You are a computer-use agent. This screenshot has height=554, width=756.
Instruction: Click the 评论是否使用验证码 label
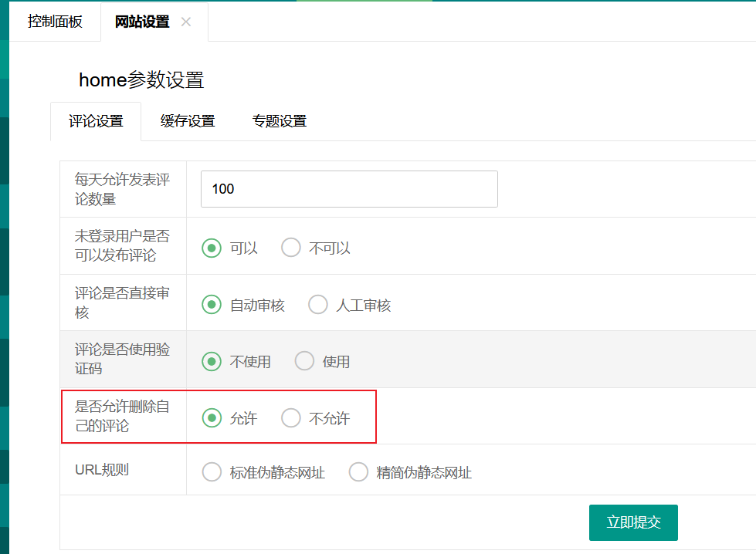[x=122, y=359]
